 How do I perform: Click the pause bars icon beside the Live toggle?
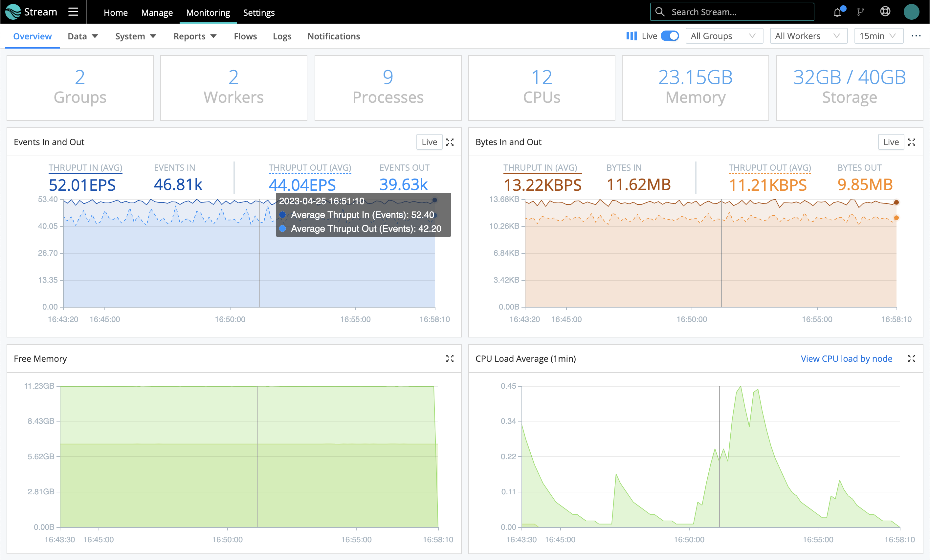tap(631, 36)
